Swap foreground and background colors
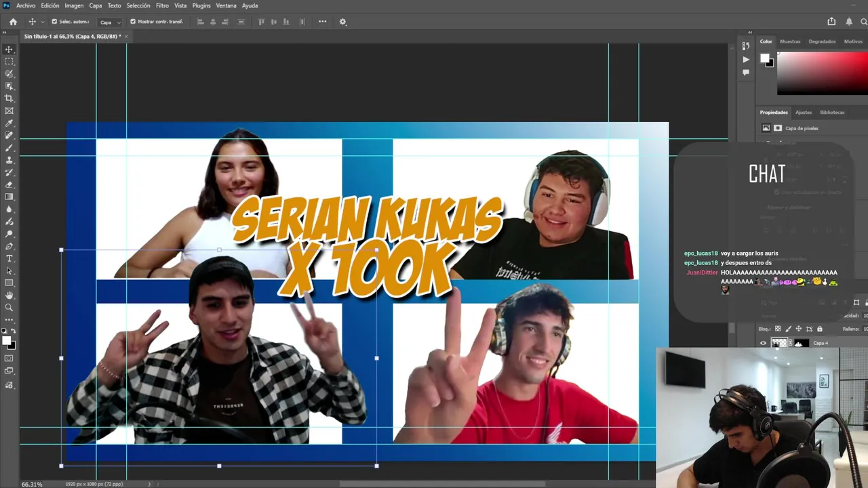The image size is (868, 488). [13, 331]
